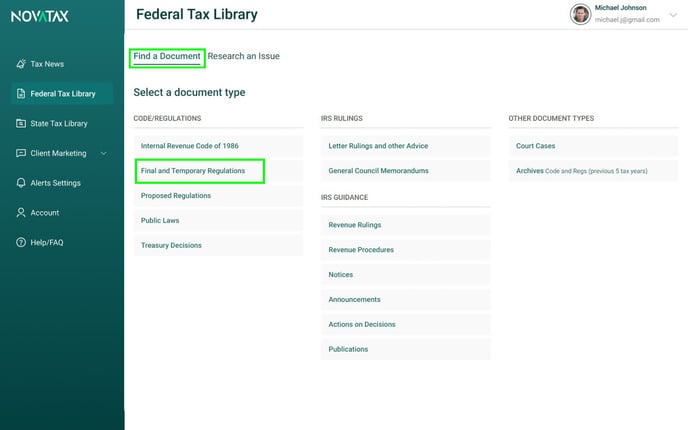Viewport: 688px width, 430px height.
Task: Select the Notices document type
Action: (406, 275)
